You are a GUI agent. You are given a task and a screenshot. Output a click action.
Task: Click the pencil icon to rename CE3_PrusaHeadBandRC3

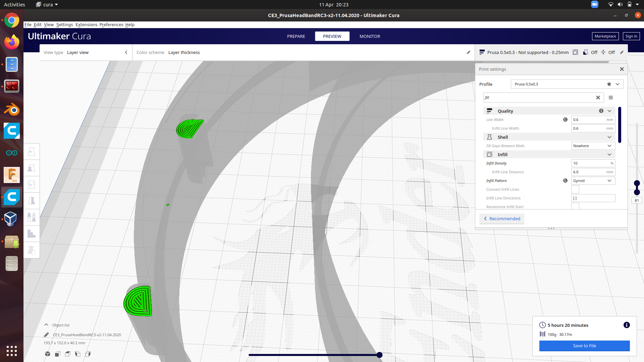(x=46, y=335)
